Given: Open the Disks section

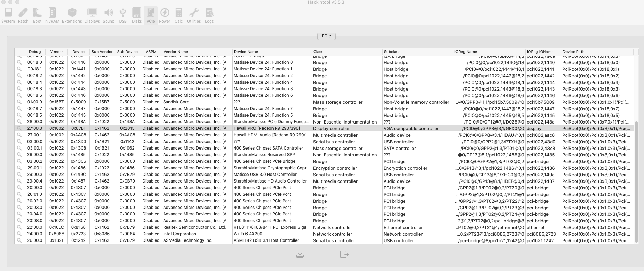Looking at the screenshot, I should click(137, 16).
